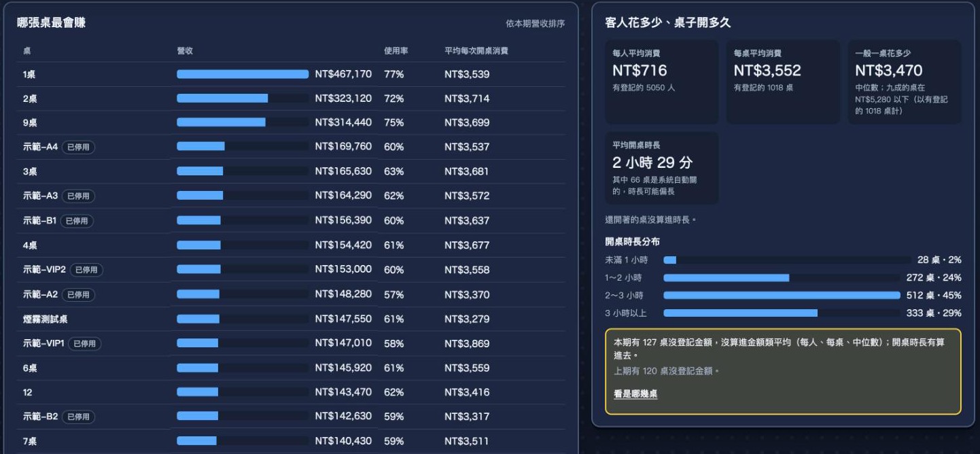Viewport: 980px width, 454px height.
Task: Click the 512 桌 · 45% value
Action: pos(934,295)
